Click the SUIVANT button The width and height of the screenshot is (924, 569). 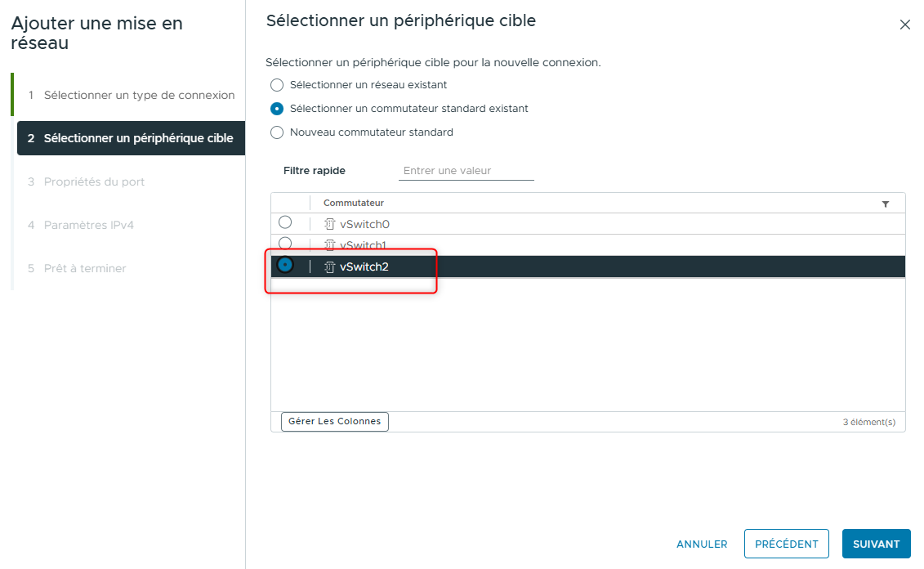(x=876, y=544)
